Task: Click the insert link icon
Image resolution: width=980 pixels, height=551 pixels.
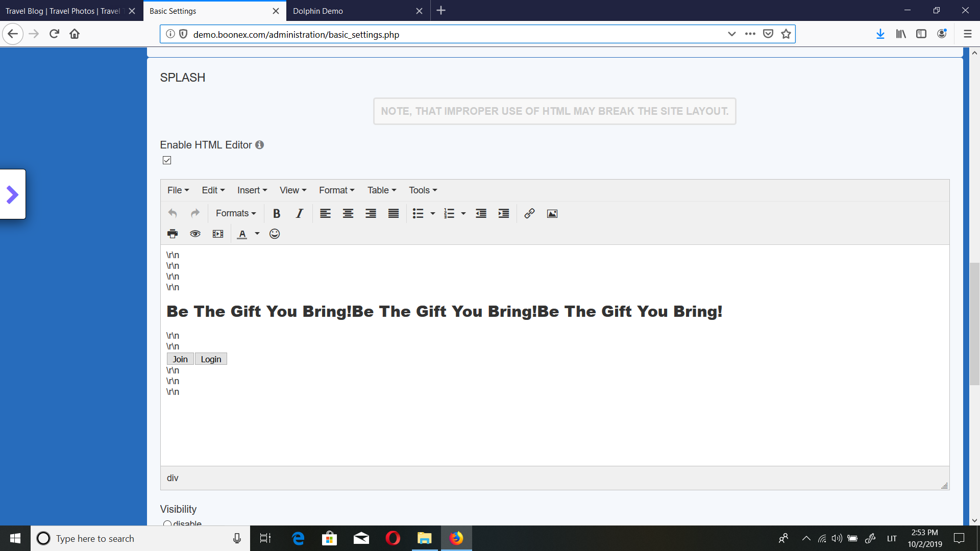Action: point(529,213)
